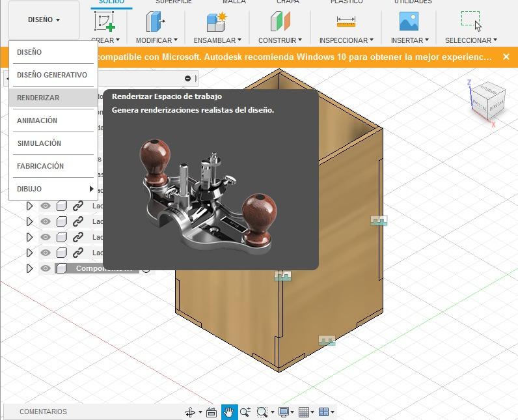Click the Zoom window magnifier icon

click(x=262, y=412)
